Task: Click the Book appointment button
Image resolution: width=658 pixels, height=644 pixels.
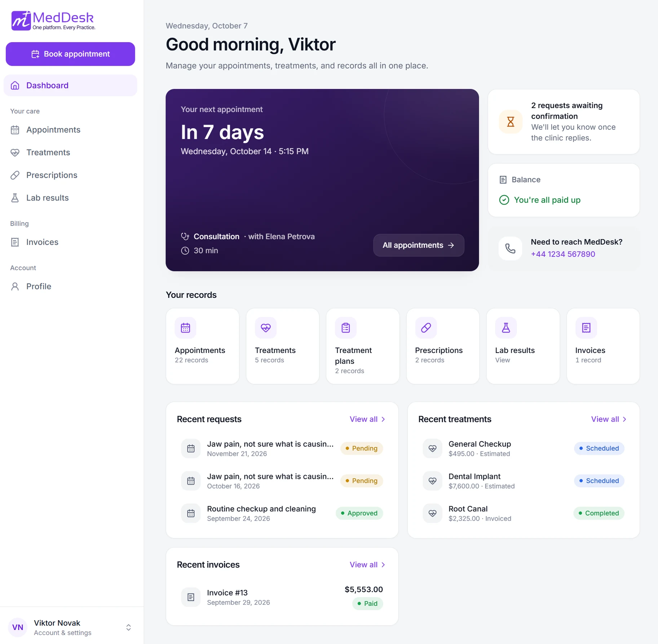Action: [70, 54]
